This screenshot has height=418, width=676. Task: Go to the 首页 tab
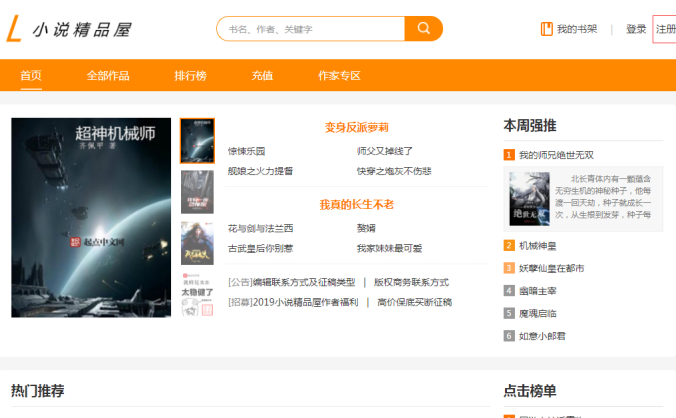tap(31, 75)
